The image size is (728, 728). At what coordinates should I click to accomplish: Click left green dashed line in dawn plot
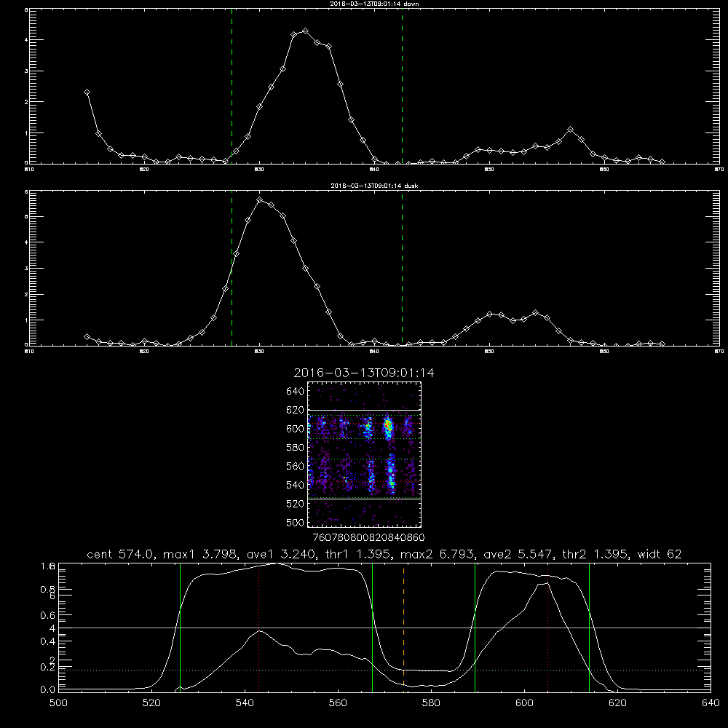point(232,86)
